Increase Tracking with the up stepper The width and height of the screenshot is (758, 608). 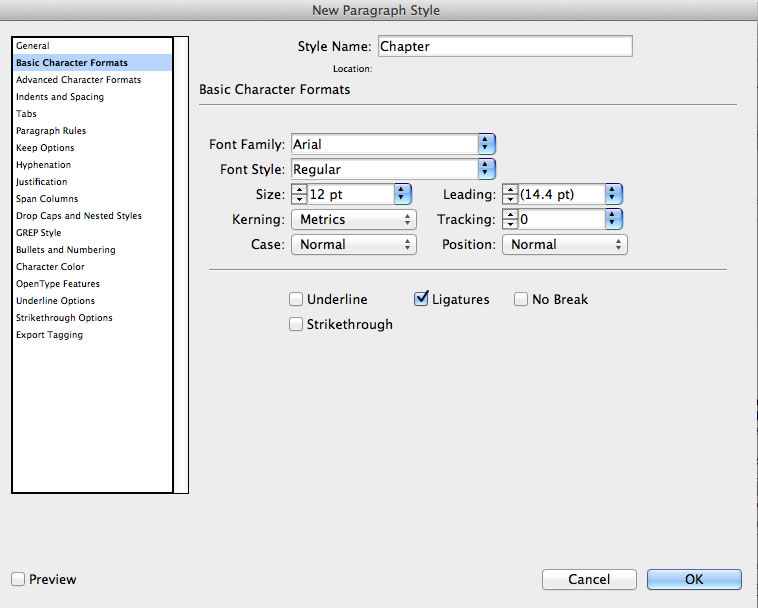click(510, 215)
